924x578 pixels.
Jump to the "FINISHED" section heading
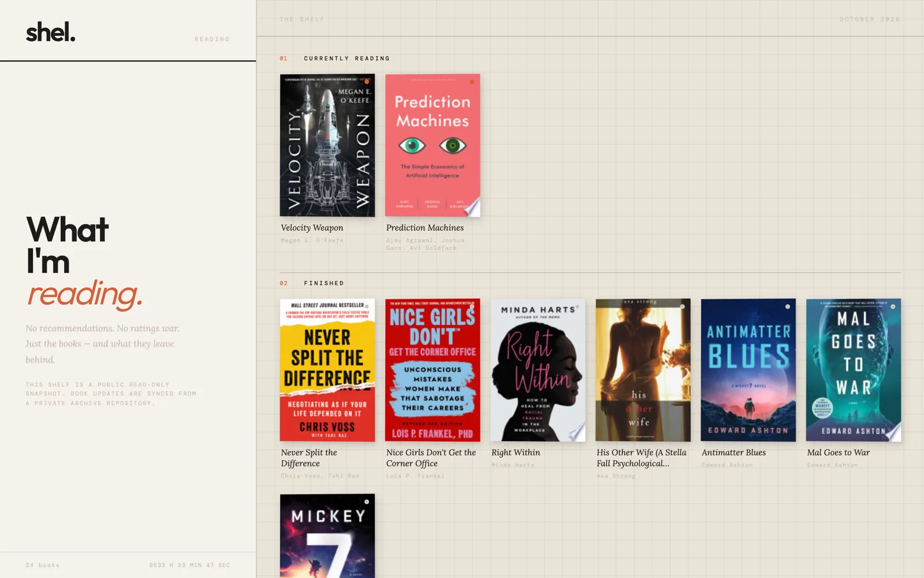point(324,283)
